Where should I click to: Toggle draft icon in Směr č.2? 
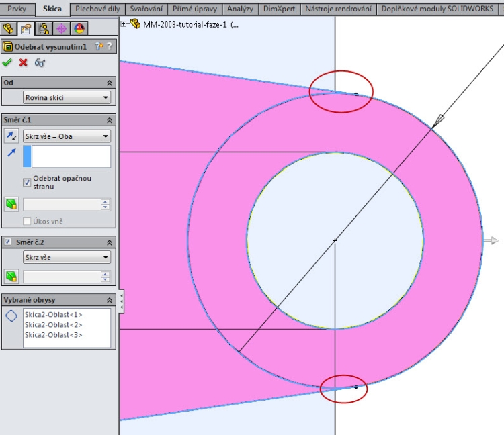pos(11,276)
